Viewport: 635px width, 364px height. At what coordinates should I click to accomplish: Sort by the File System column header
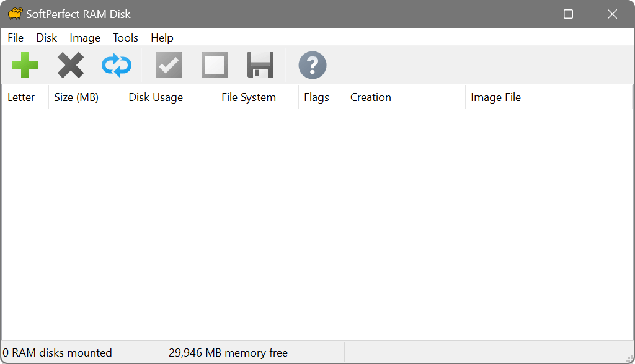point(257,97)
